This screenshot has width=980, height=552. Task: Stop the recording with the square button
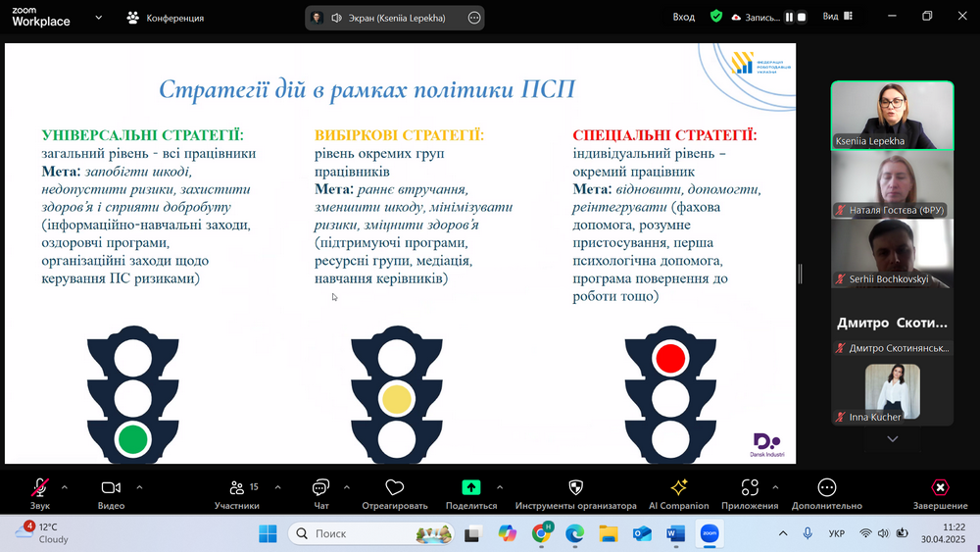pos(803,18)
